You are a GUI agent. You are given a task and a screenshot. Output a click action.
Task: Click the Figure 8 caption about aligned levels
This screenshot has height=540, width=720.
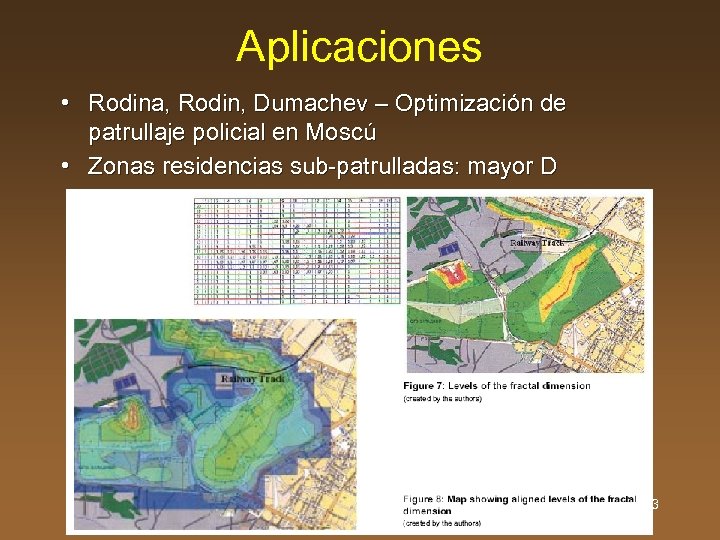click(520, 505)
